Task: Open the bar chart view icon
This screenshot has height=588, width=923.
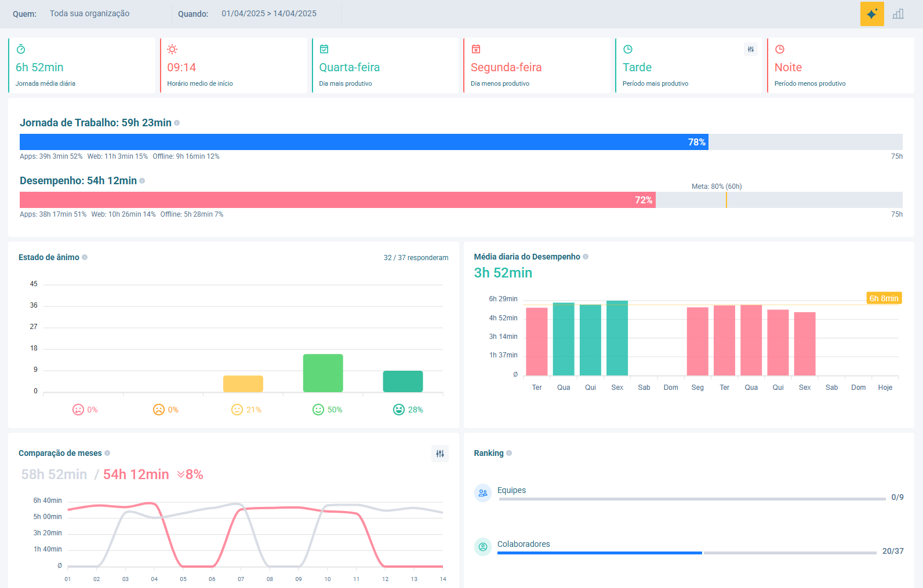Action: (x=898, y=14)
